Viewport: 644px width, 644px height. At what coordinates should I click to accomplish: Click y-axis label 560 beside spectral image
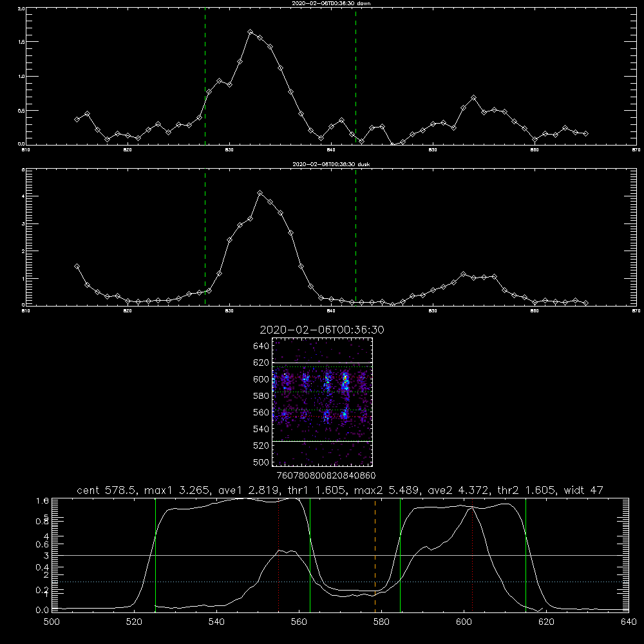[x=261, y=412]
